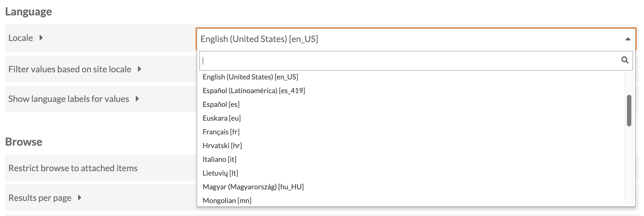Select English (United States) [en_US] option
Image resolution: width=644 pixels, height=216 pixels.
(x=250, y=77)
